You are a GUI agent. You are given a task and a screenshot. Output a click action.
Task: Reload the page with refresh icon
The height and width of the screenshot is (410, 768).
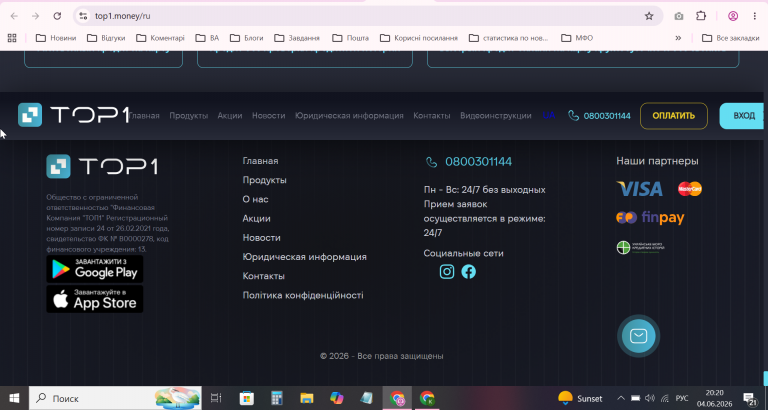[x=57, y=16]
